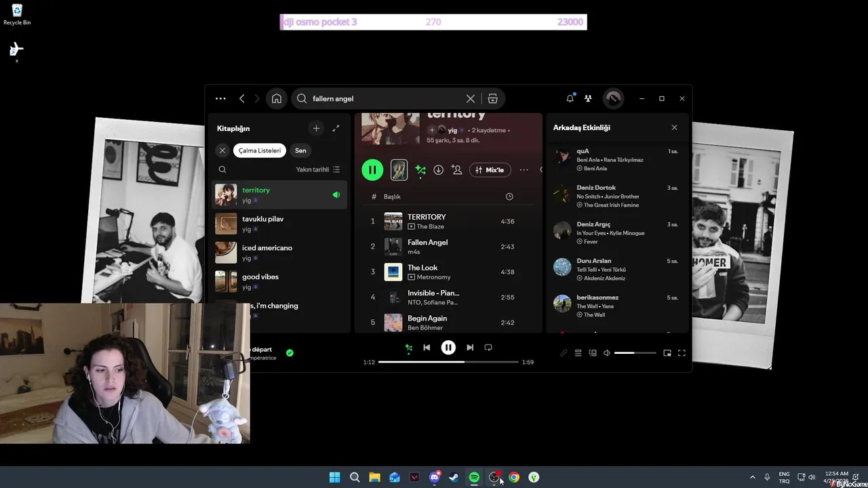The image size is (868, 488).
Task: Click the playlist preview cover thumbnail
Action: [399, 169]
